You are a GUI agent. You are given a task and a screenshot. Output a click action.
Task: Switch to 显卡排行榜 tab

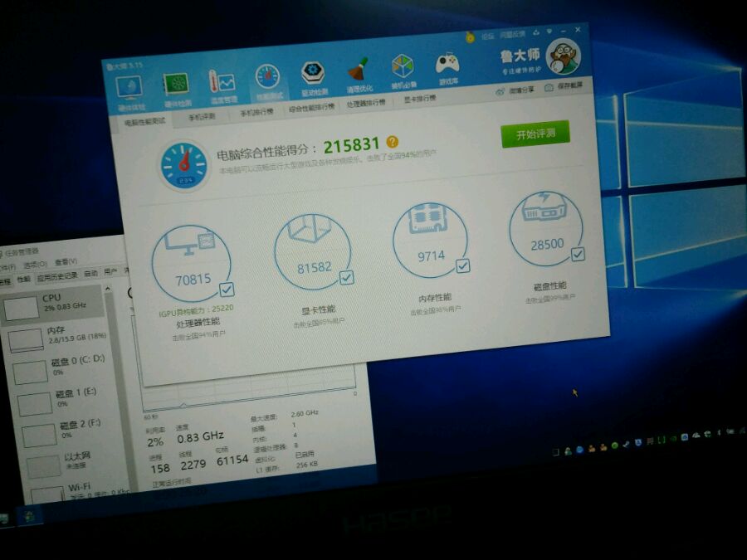click(419, 99)
